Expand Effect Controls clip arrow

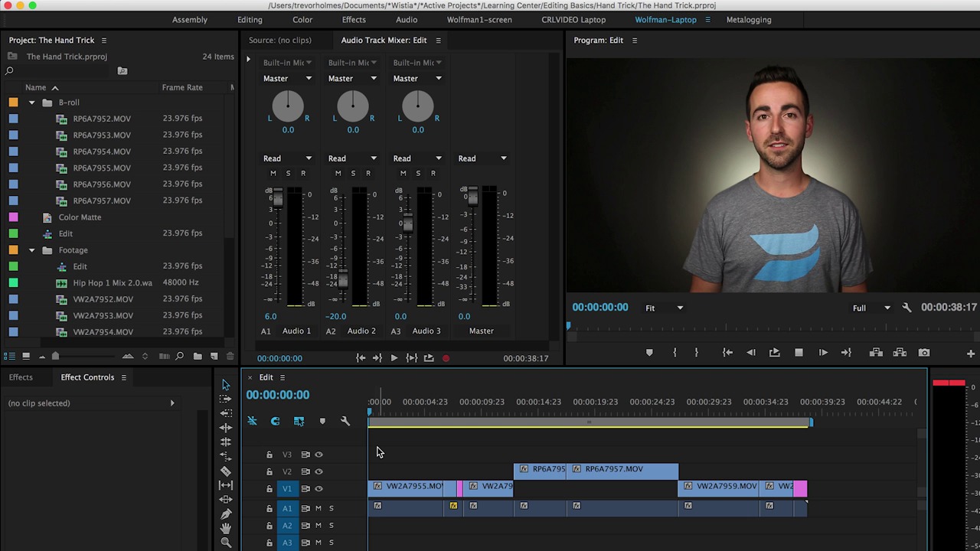172,403
